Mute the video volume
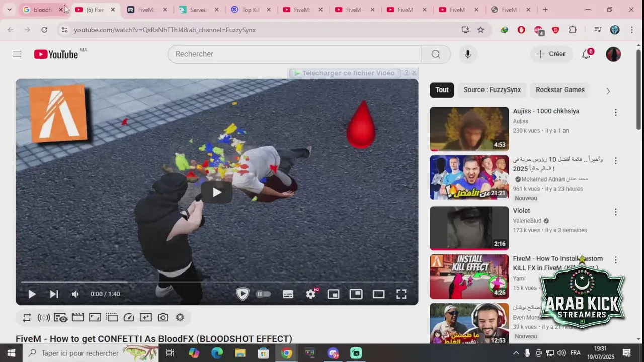The width and height of the screenshot is (644, 362). click(75, 294)
